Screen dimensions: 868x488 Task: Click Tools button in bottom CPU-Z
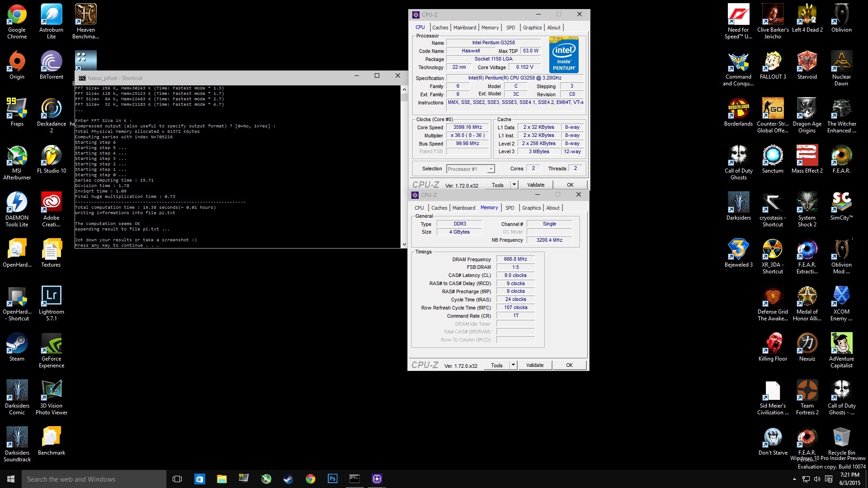pyautogui.click(x=496, y=365)
